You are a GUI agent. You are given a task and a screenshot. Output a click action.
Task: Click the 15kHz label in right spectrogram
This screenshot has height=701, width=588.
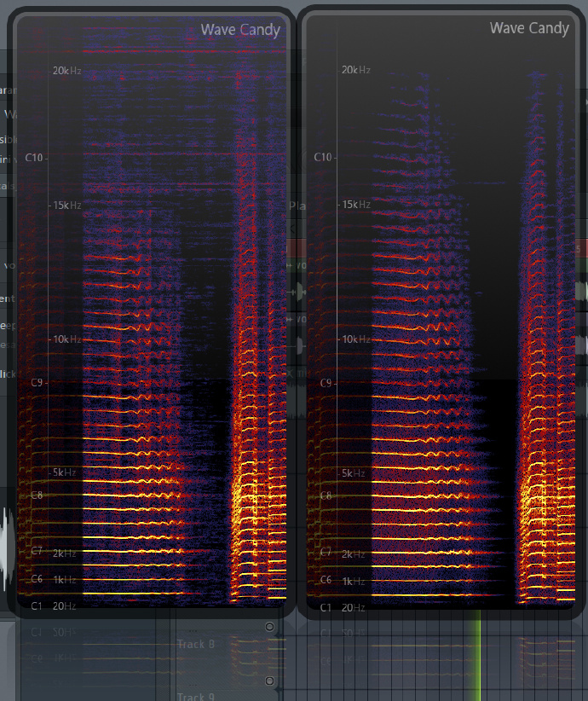pos(355,205)
